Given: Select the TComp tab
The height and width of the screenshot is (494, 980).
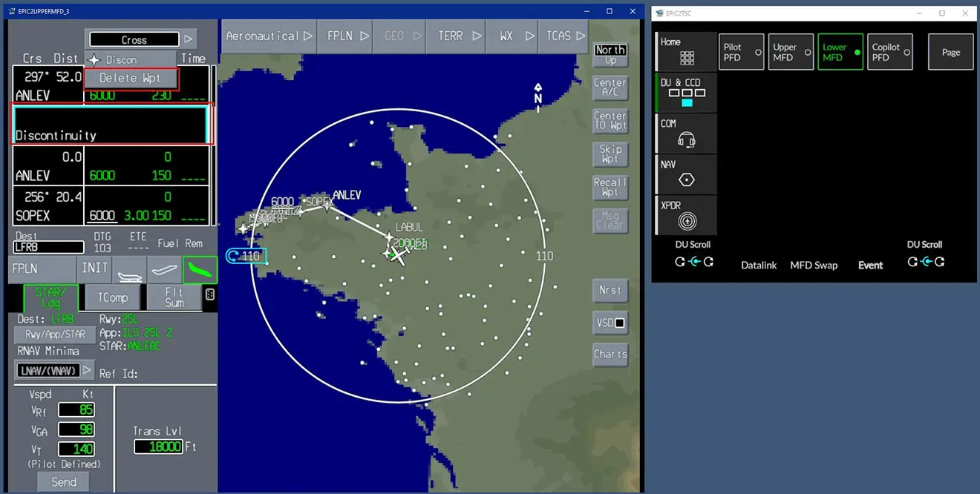Looking at the screenshot, I should (x=113, y=297).
